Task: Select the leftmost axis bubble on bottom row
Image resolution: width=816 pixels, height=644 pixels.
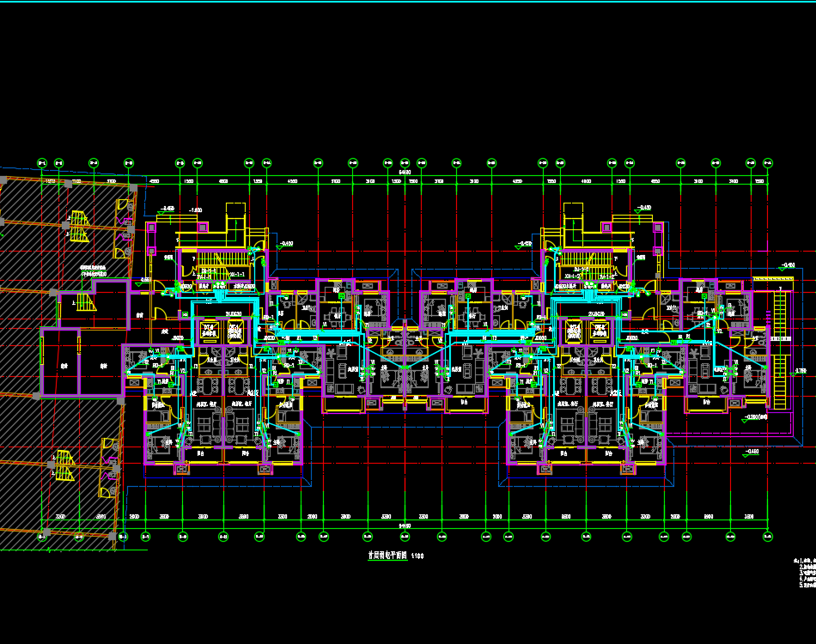Action: click(x=41, y=537)
